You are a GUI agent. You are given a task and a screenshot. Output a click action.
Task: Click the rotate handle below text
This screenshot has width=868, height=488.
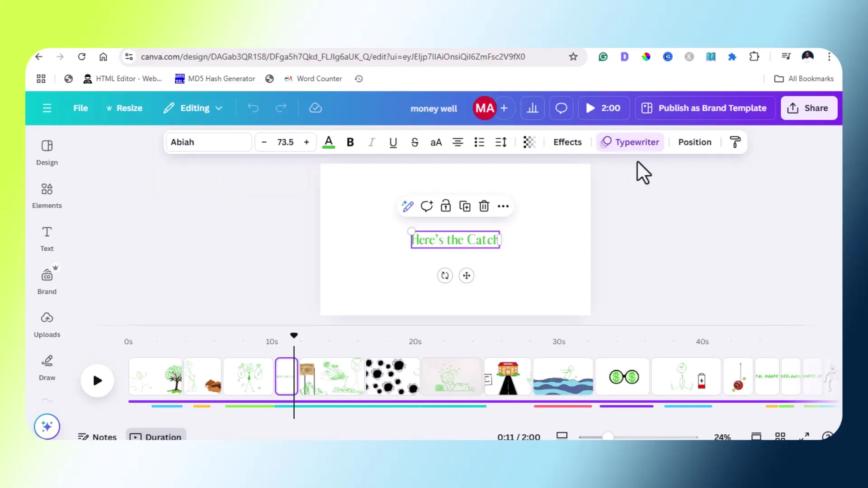[445, 276]
